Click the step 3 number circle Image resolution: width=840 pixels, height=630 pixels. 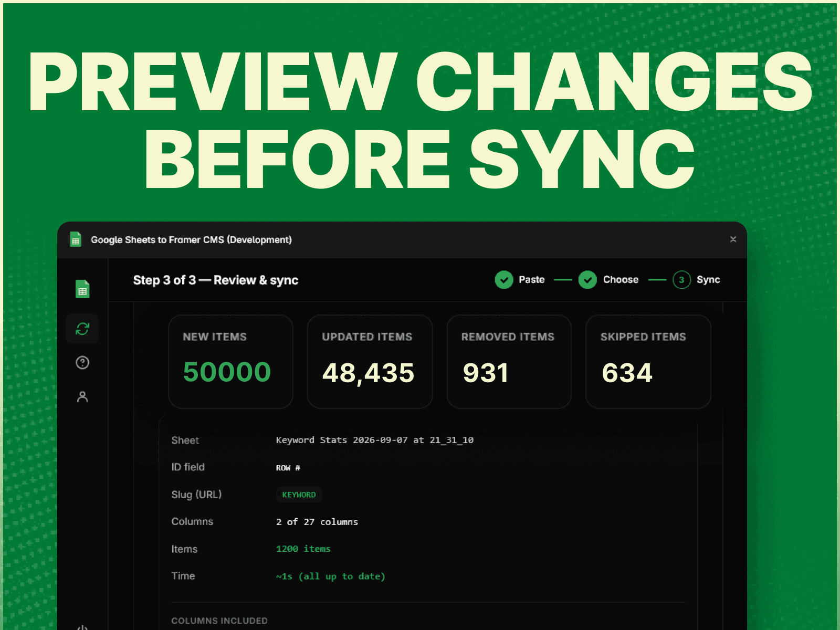coord(681,280)
